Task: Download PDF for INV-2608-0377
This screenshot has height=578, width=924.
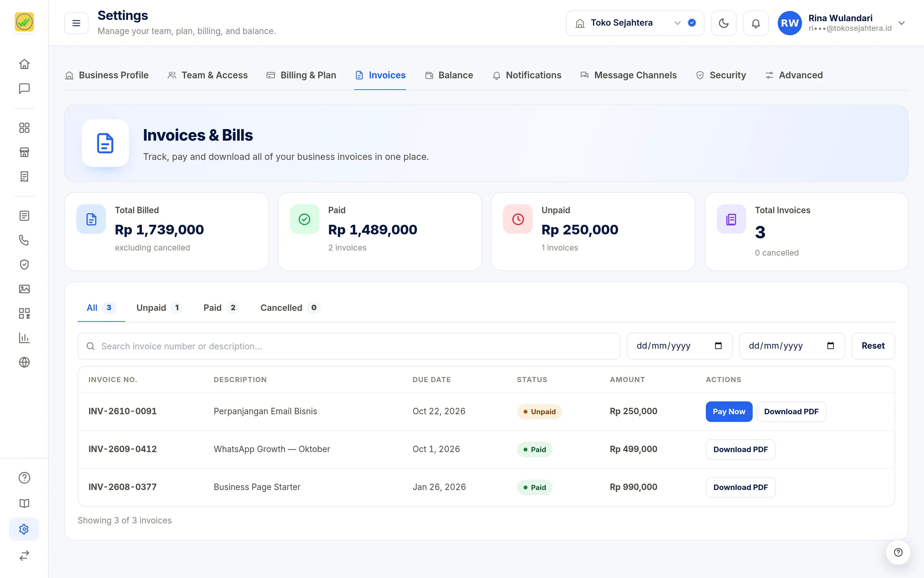Action: 740,487
